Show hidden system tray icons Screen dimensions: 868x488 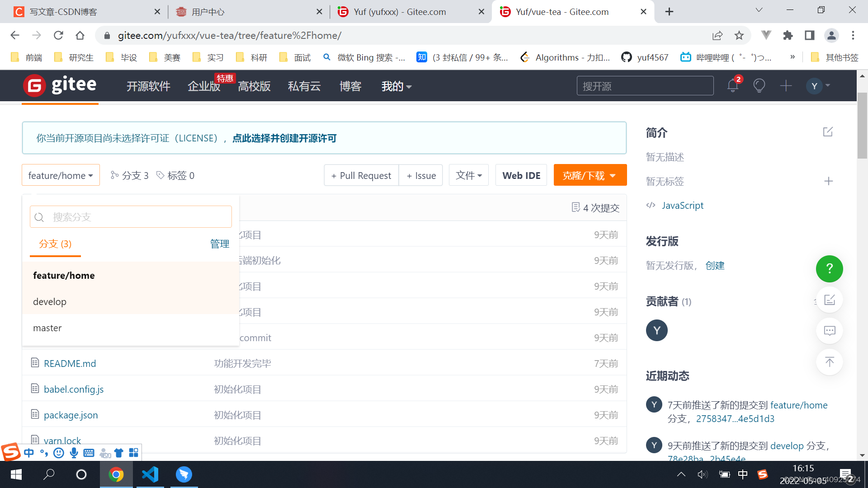pos(681,474)
